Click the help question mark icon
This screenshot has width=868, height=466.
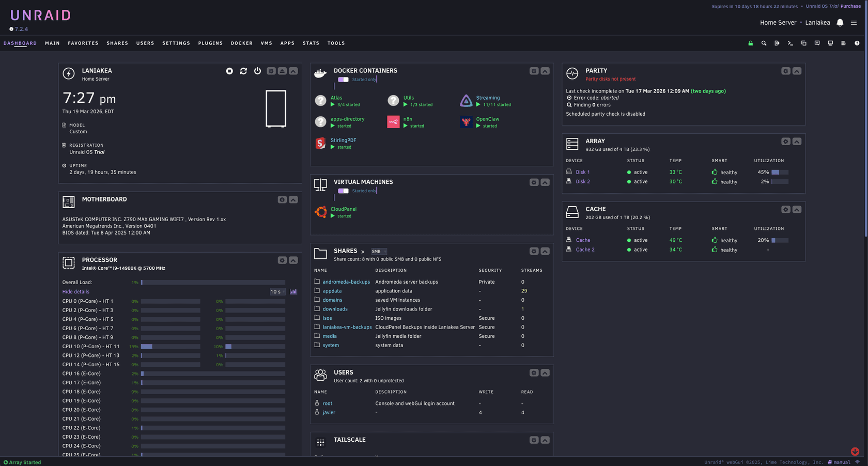(x=857, y=43)
